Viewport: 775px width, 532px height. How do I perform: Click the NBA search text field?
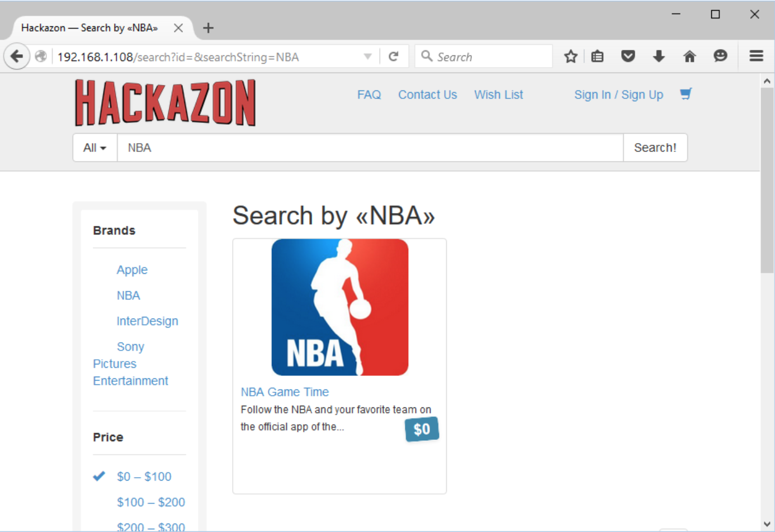(370, 148)
